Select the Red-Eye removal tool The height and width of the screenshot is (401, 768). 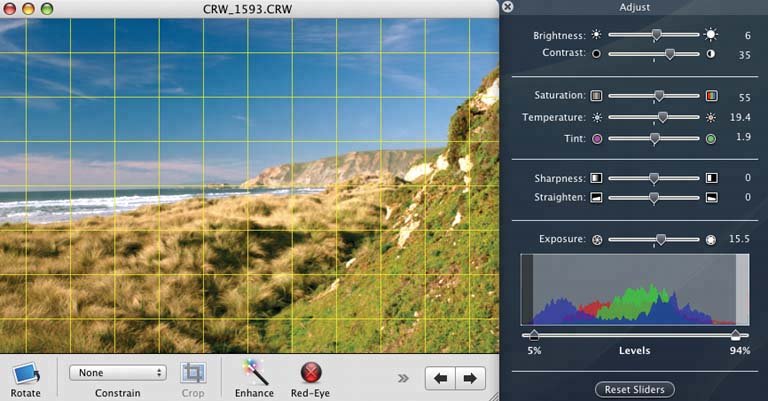point(311,373)
